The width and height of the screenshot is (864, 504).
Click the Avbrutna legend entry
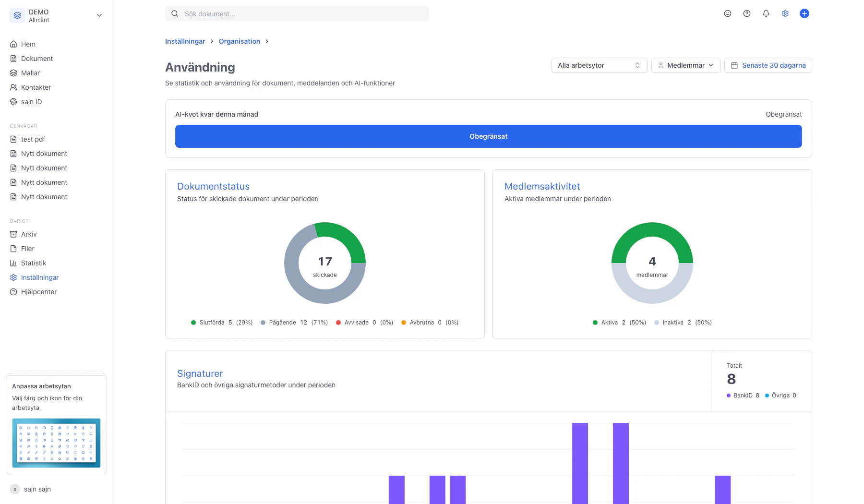(430, 323)
